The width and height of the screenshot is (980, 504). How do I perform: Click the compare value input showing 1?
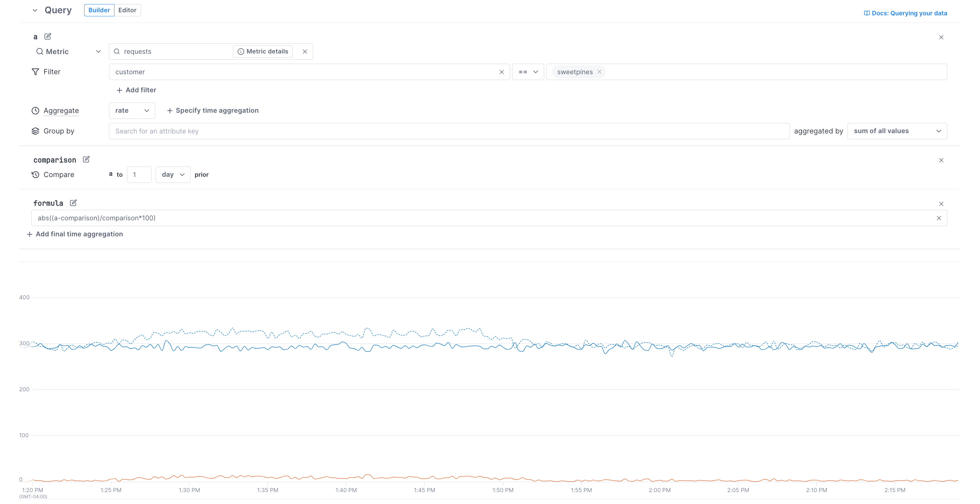point(139,175)
